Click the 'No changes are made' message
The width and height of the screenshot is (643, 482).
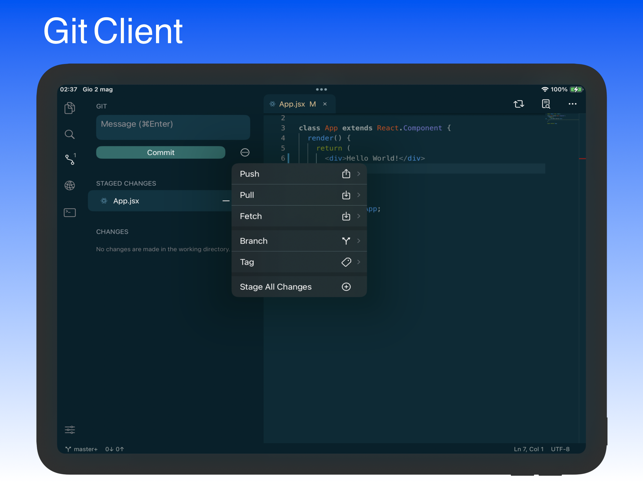pos(163,249)
